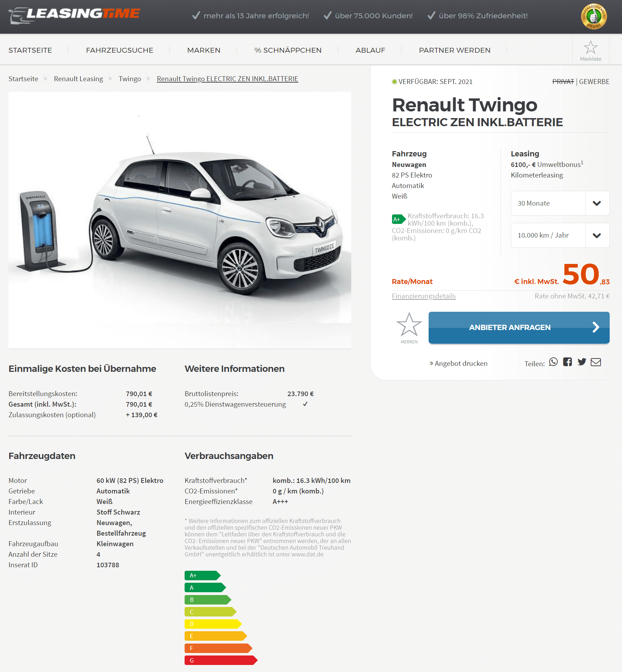The height and width of the screenshot is (672, 622).
Task: Share the offer via WhatsApp
Action: pyautogui.click(x=553, y=362)
